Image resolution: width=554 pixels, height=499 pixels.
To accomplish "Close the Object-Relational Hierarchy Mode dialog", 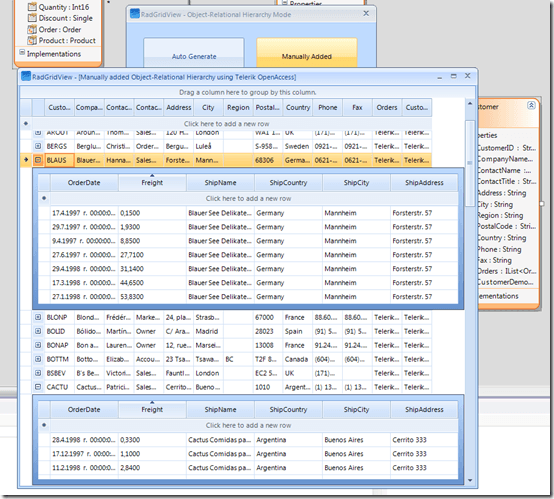I will point(366,13).
